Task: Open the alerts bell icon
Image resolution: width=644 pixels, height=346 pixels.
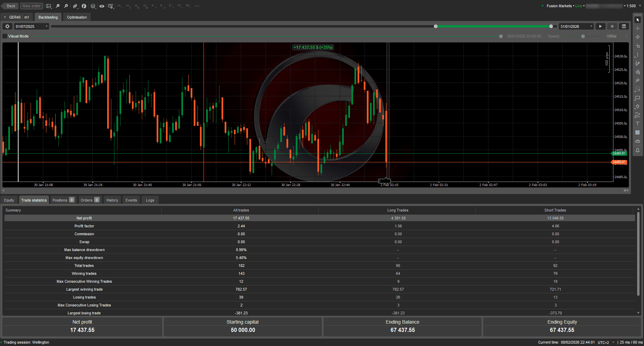Action: [x=637, y=150]
